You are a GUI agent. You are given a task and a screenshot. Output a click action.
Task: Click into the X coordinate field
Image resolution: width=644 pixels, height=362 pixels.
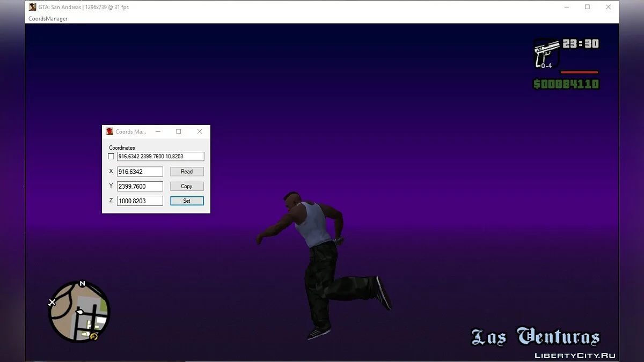[140, 172]
